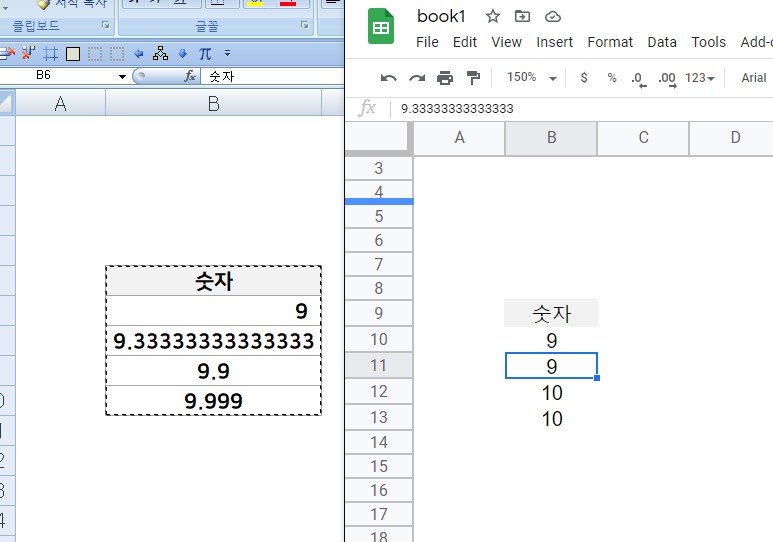The height and width of the screenshot is (542, 773).
Task: Click the outside border square icon in Excel
Action: pyautogui.click(x=73, y=53)
